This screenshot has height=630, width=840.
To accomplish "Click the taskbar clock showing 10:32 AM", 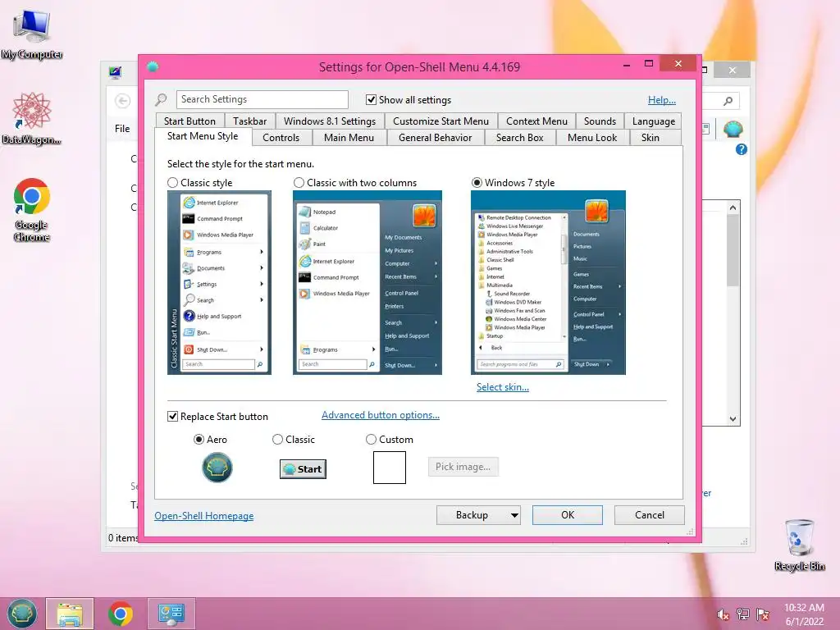I will click(804, 614).
